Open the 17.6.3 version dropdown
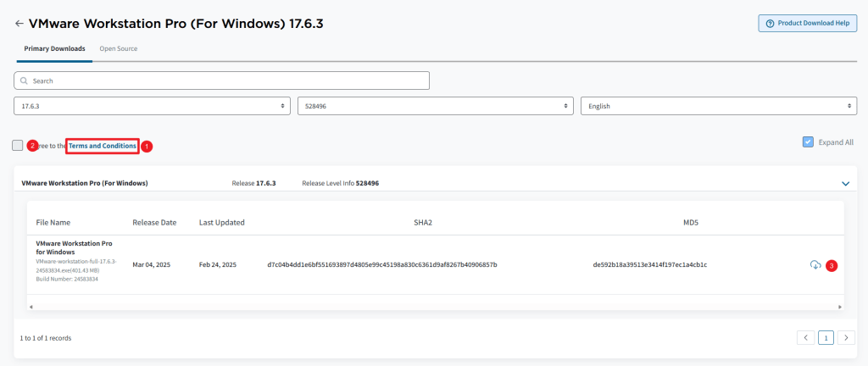Viewport: 868px width, 366px height. (153, 106)
